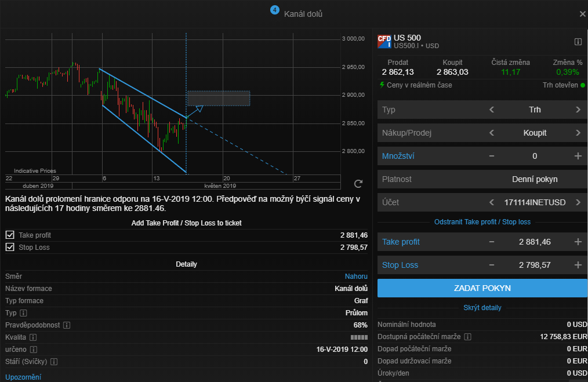Click the Množství quantity field

[535, 156]
